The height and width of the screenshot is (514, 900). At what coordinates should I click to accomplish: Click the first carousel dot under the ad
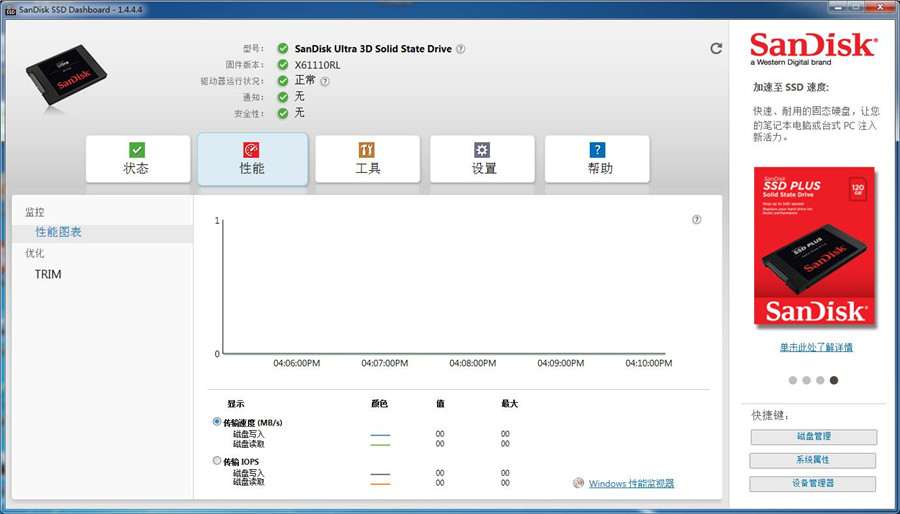point(793,380)
